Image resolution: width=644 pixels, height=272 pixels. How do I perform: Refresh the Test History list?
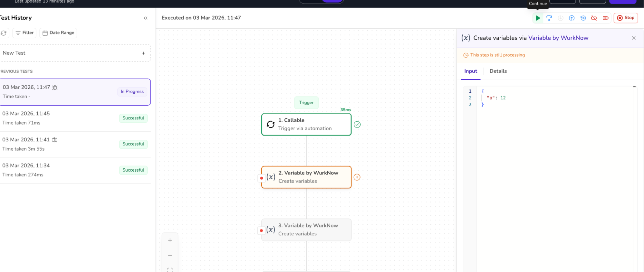click(x=4, y=33)
